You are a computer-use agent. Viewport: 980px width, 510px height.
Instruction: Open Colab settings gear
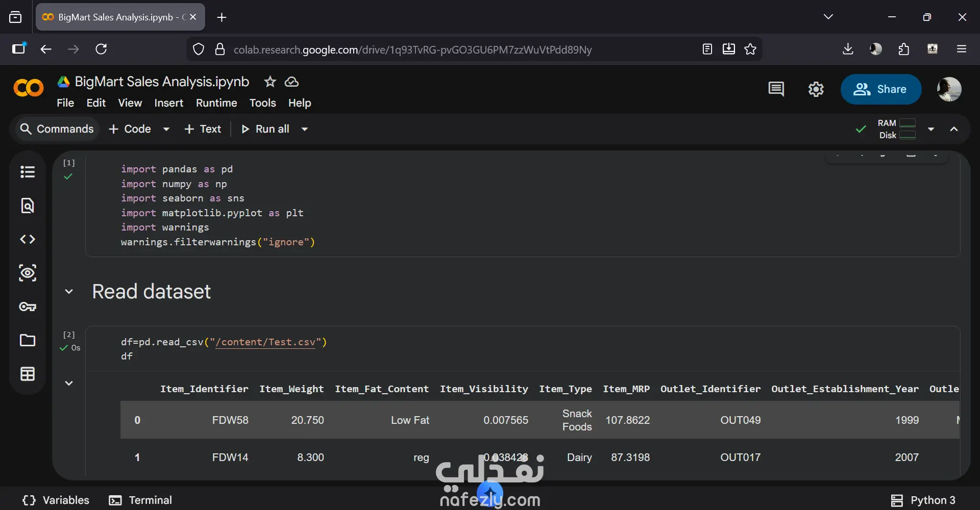coord(816,89)
